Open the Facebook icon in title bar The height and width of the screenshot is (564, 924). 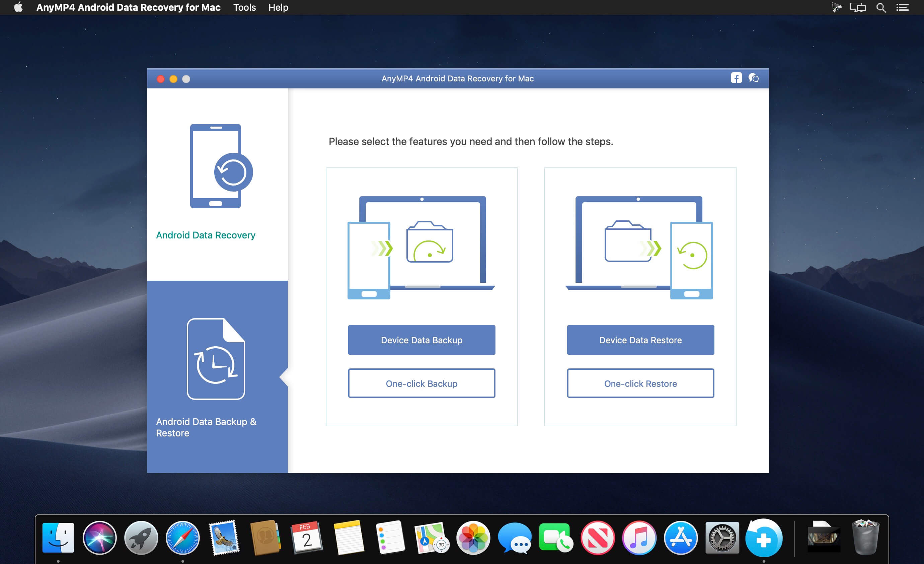pyautogui.click(x=736, y=78)
